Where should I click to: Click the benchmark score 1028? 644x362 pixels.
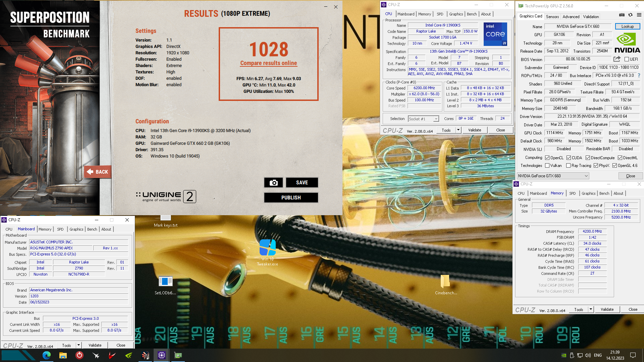point(268,49)
